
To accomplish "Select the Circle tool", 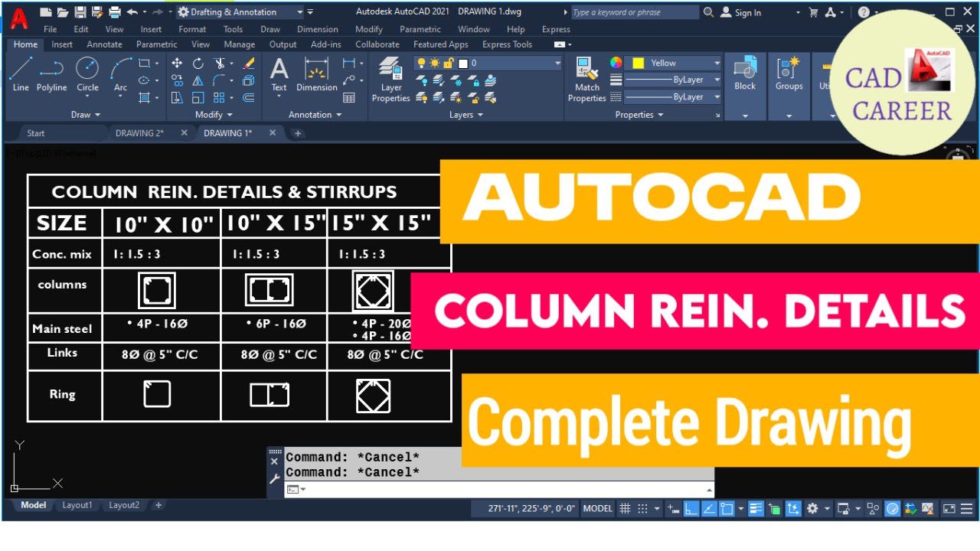I will [x=87, y=74].
